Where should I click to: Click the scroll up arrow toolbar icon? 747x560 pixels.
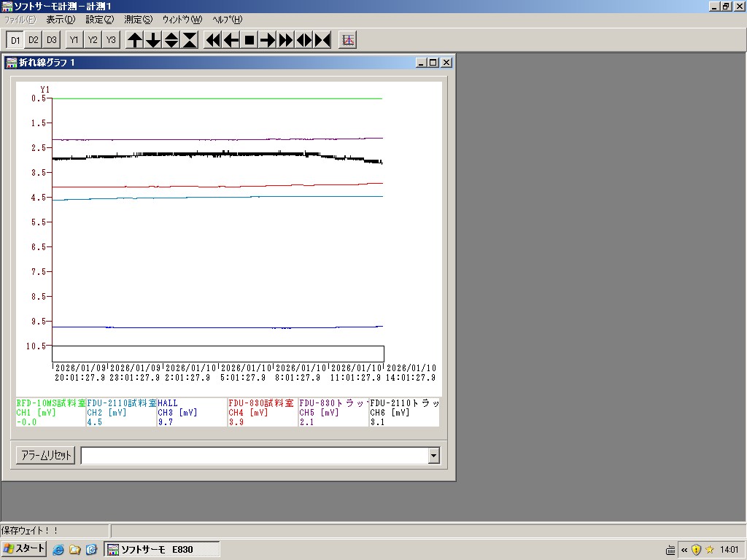pyautogui.click(x=135, y=40)
